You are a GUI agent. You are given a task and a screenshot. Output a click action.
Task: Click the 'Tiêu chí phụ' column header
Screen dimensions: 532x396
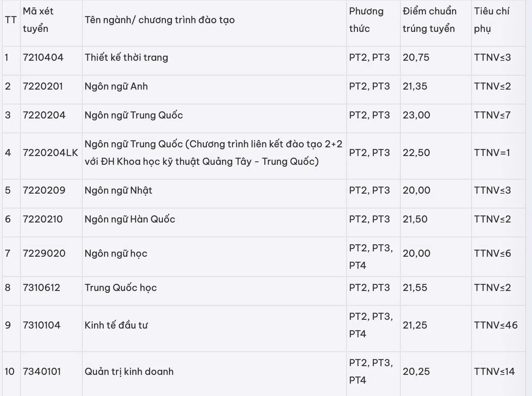(x=491, y=20)
